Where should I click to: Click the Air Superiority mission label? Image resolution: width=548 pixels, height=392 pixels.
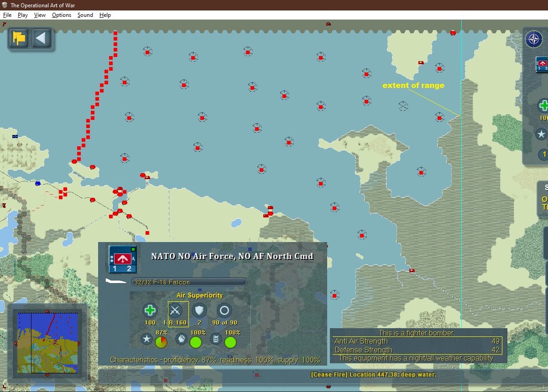[199, 295]
